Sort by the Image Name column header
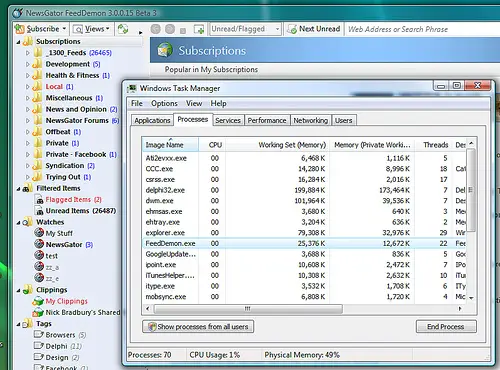The height and width of the screenshot is (370, 500). [170, 145]
